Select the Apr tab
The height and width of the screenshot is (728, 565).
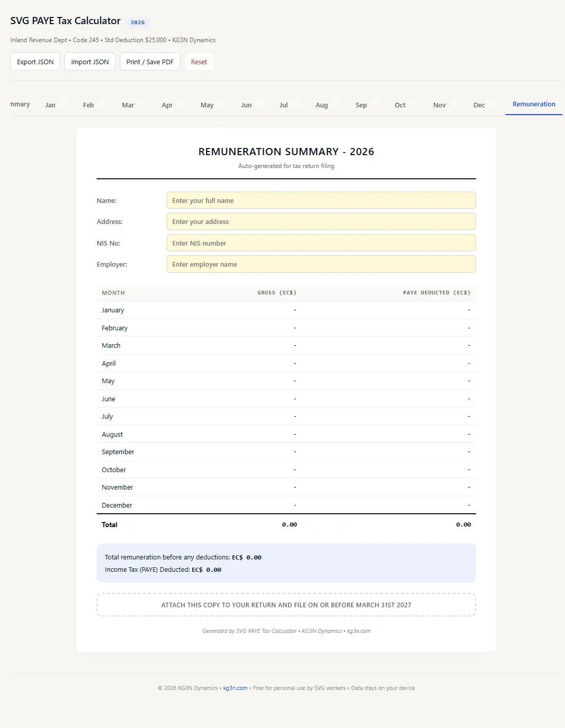click(x=167, y=105)
